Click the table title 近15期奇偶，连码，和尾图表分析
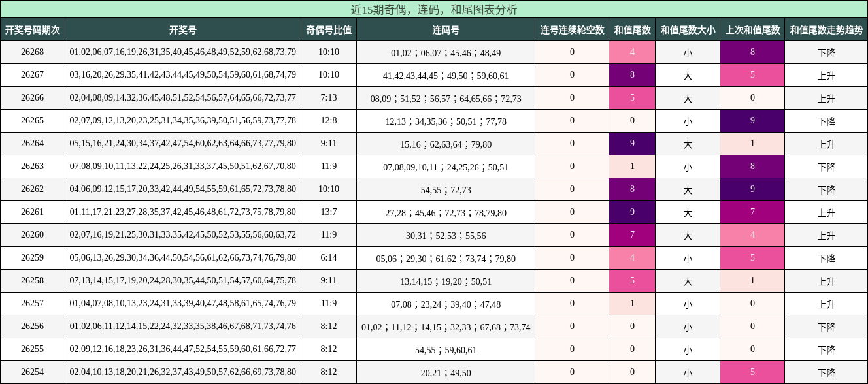868x384 pixels. [x=434, y=9]
